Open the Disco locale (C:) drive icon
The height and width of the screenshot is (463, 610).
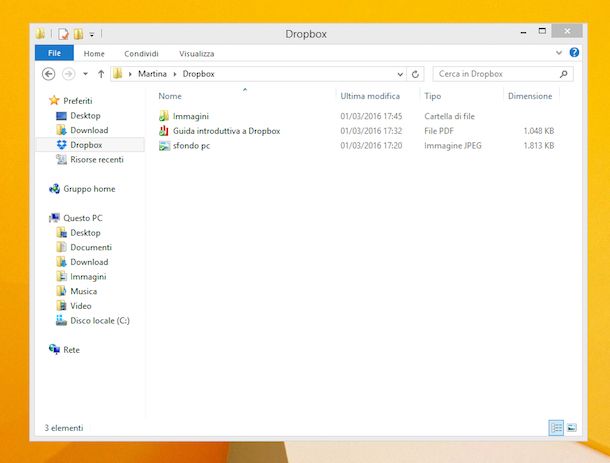tap(61, 321)
